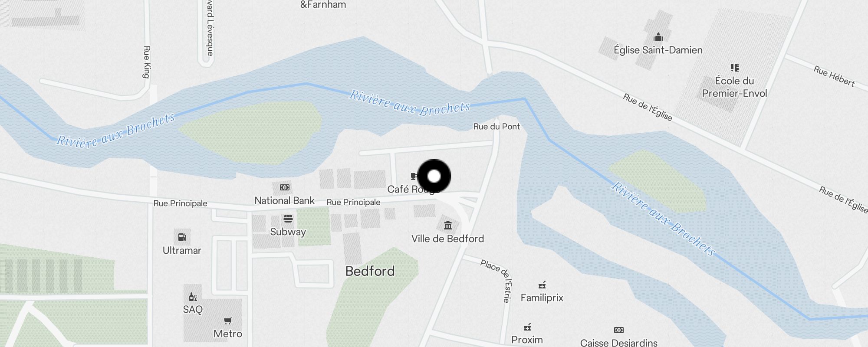Click the Rue du Pont street label
This screenshot has height=347, width=868.
496,127
